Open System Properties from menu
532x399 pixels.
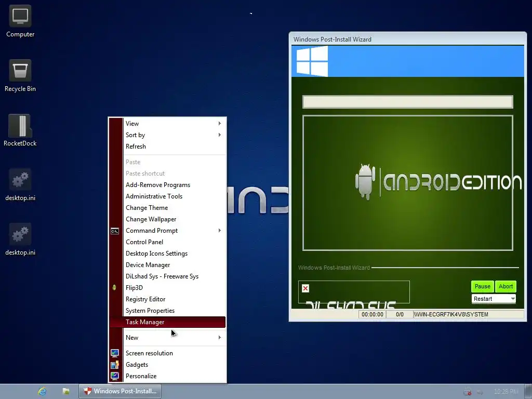click(x=168, y=311)
